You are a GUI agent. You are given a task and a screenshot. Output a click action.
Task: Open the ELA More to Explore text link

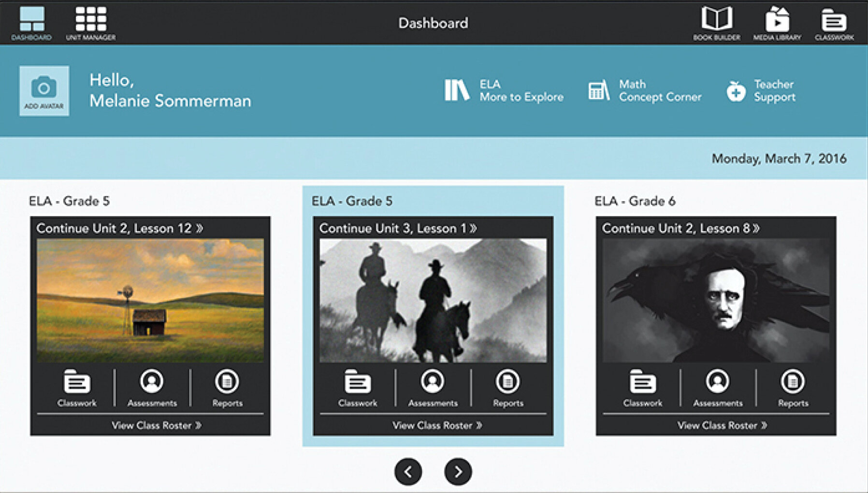point(521,90)
